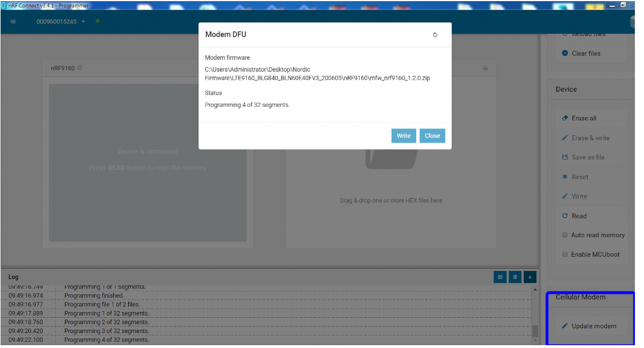The height and width of the screenshot is (348, 644).
Task: Click the folder icon in file memory panel
Action: click(x=485, y=68)
